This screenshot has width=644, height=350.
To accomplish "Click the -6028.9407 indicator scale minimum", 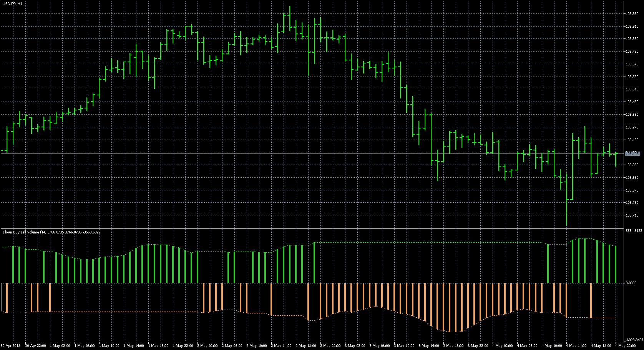I will (x=634, y=340).
